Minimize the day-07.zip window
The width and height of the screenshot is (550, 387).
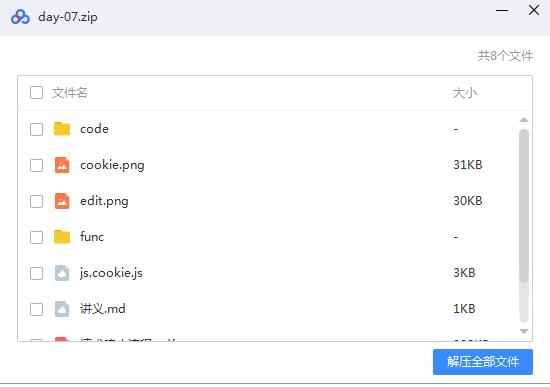502,11
